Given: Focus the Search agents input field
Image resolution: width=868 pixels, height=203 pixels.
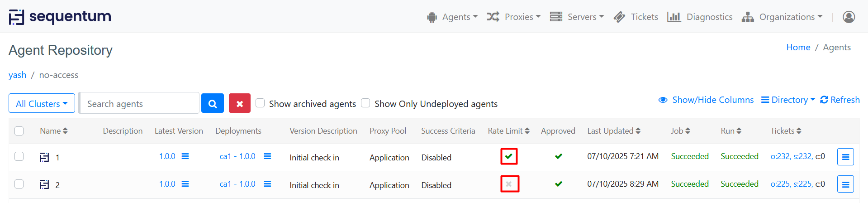Looking at the screenshot, I should point(139,104).
